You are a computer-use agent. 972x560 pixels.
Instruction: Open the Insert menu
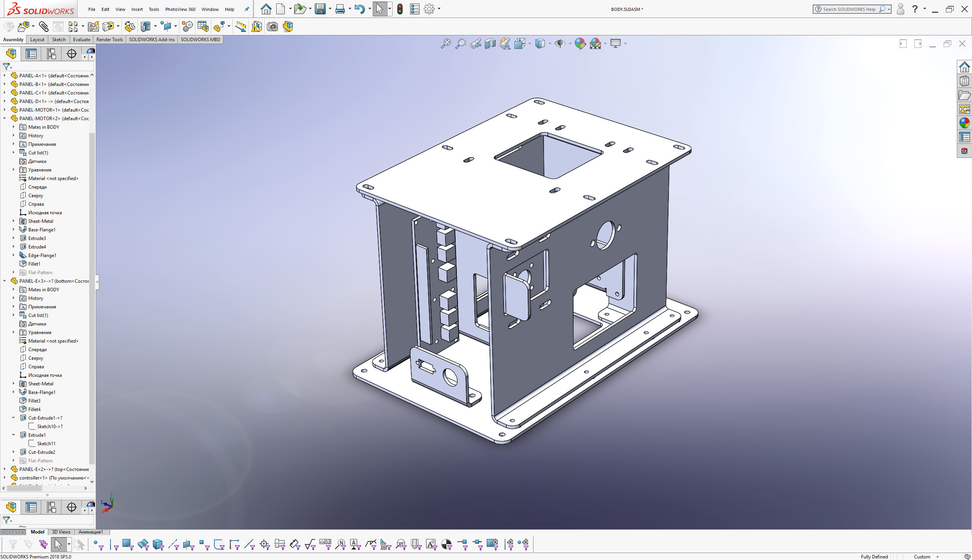point(137,9)
